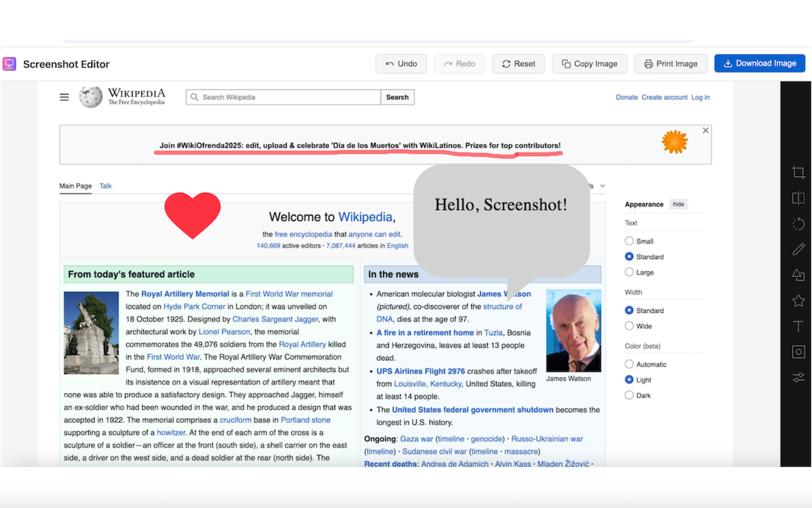Viewport: 812px width, 508px height.
Task: Open the UPS Airlines Flight 2976 link
Action: pos(421,371)
